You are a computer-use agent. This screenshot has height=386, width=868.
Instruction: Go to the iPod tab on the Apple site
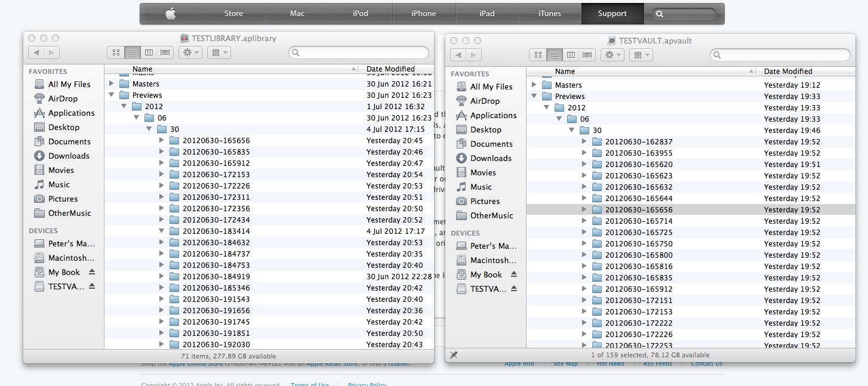361,14
